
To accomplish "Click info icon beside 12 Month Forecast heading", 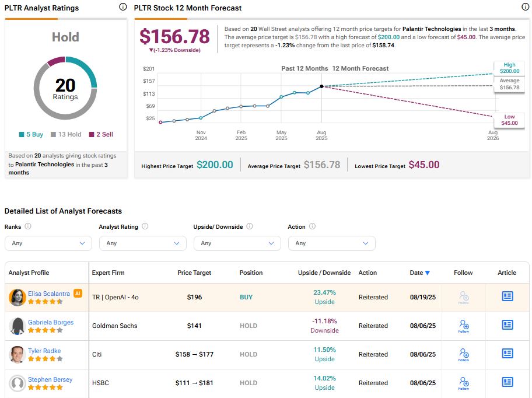I will [525, 7].
